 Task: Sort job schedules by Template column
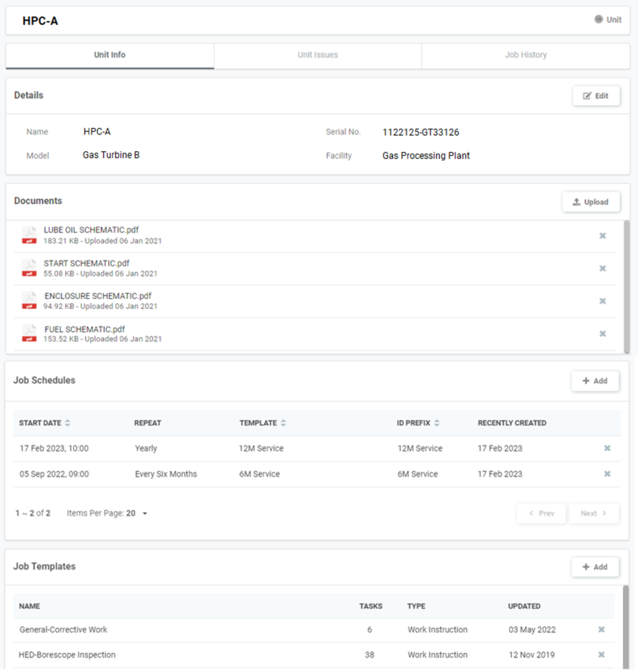[x=283, y=423]
